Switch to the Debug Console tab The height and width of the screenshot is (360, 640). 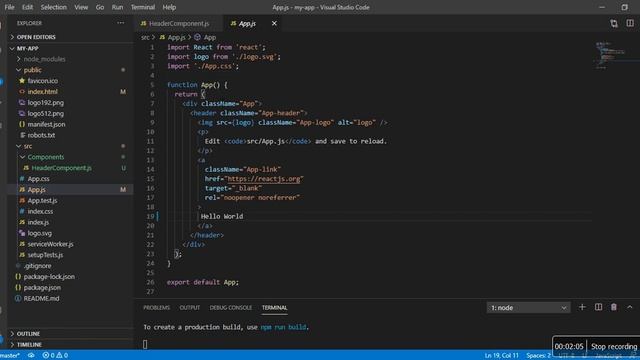click(231, 308)
